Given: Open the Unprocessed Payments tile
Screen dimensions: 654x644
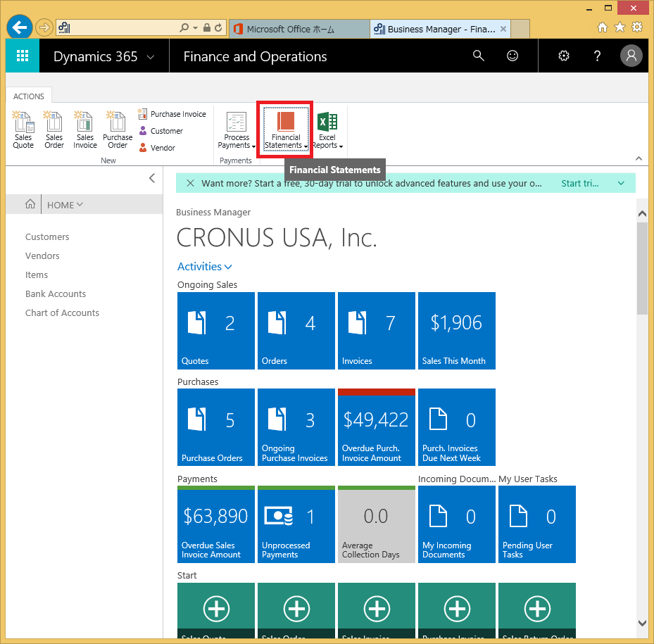Looking at the screenshot, I should click(x=296, y=524).
